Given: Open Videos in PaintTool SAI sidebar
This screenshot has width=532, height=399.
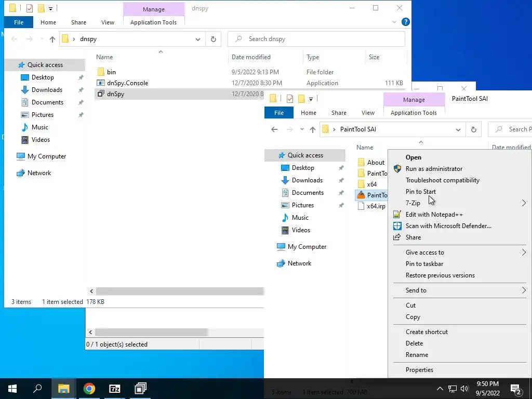Looking at the screenshot, I should click(x=301, y=230).
